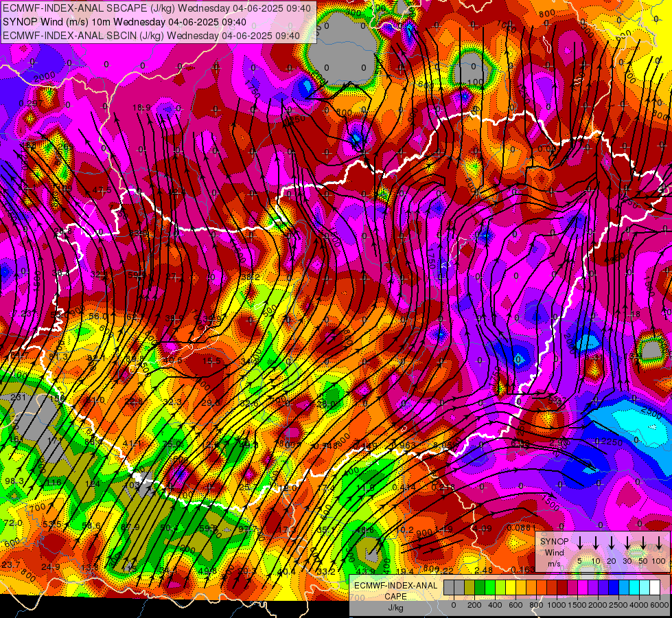Click the 1000 tick on CAPE scale
This screenshot has height=618, width=672.
tap(557, 605)
